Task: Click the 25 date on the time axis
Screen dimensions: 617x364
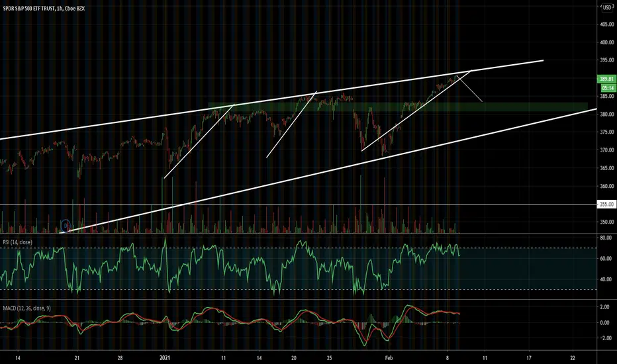Action: coord(330,358)
